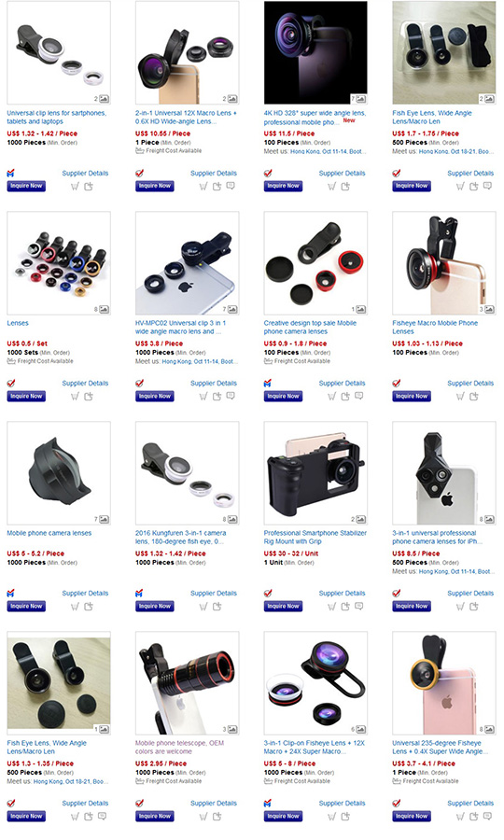Click add-to-basket icon for HV-MPC02 Universal clip lens
504x840 pixels.
tap(217, 397)
